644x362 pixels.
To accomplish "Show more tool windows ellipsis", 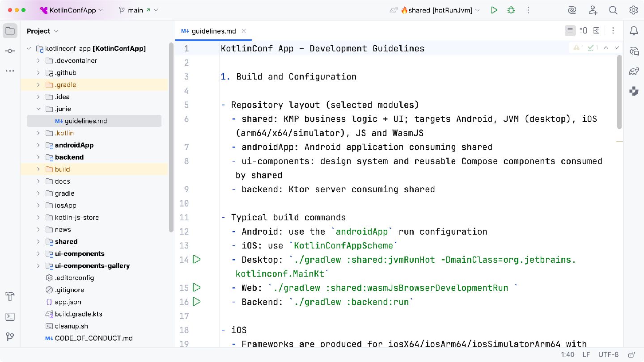I will coord(10,71).
